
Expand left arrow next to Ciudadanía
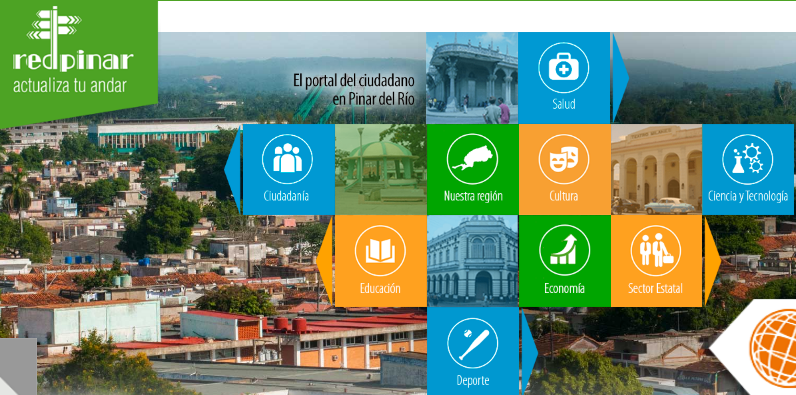point(233,169)
